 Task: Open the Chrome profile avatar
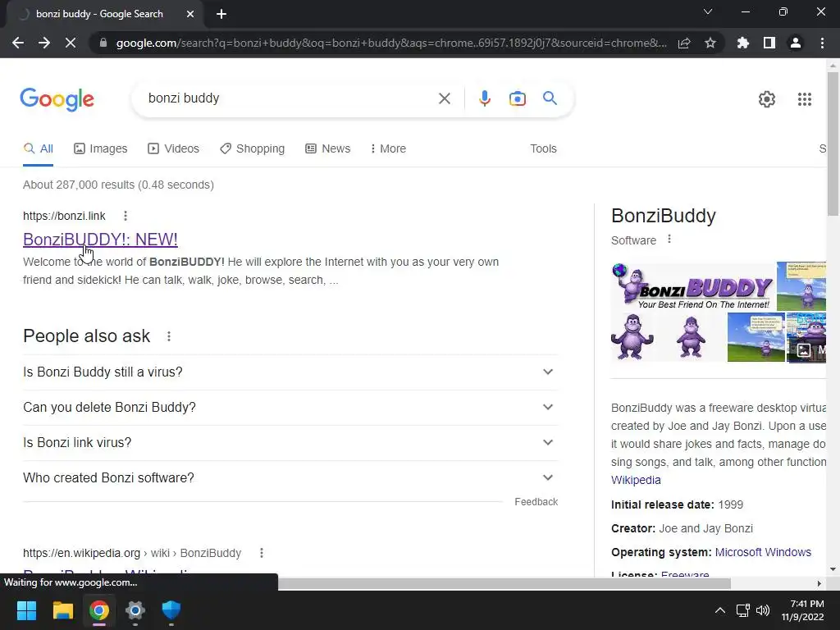pyautogui.click(x=796, y=43)
